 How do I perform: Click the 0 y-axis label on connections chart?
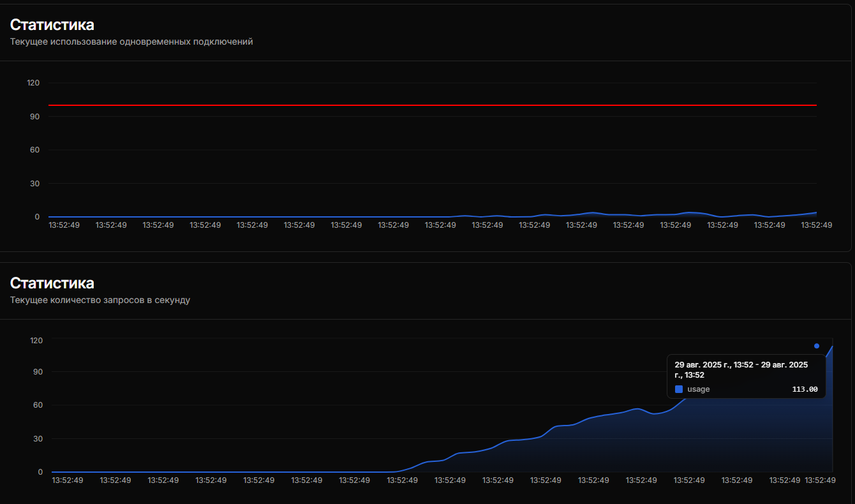point(37,217)
